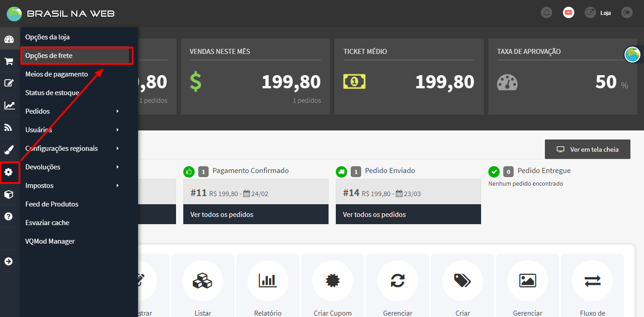
Task: Expand the Devoluções submenu
Action: [x=72, y=167]
